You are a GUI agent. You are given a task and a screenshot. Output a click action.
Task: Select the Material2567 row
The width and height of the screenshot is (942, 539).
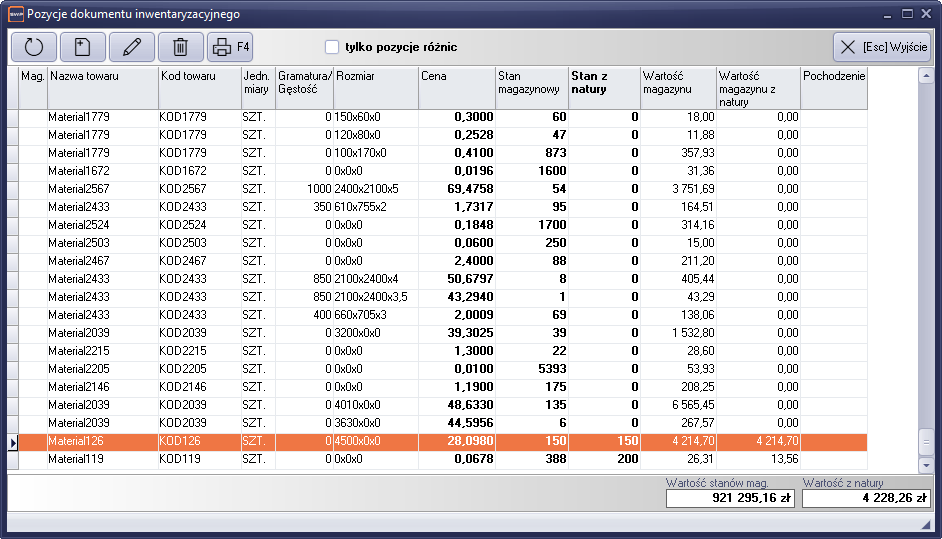click(100, 189)
